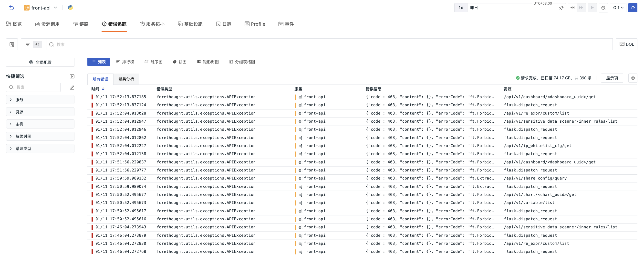Image resolution: width=644 pixels, height=256 pixels.
Task: Select the 1d time range button
Action: [461, 8]
